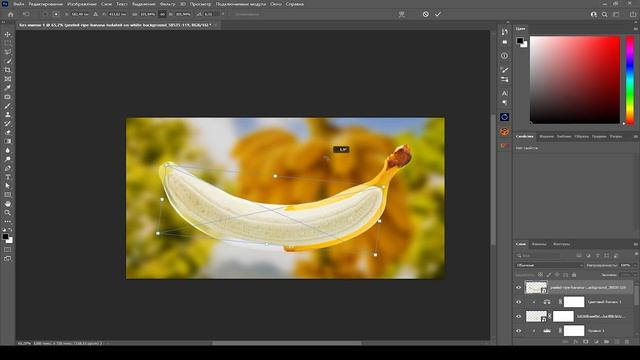This screenshot has height=360, width=640.
Task: Click inside the red color picker field
Action: [575, 80]
